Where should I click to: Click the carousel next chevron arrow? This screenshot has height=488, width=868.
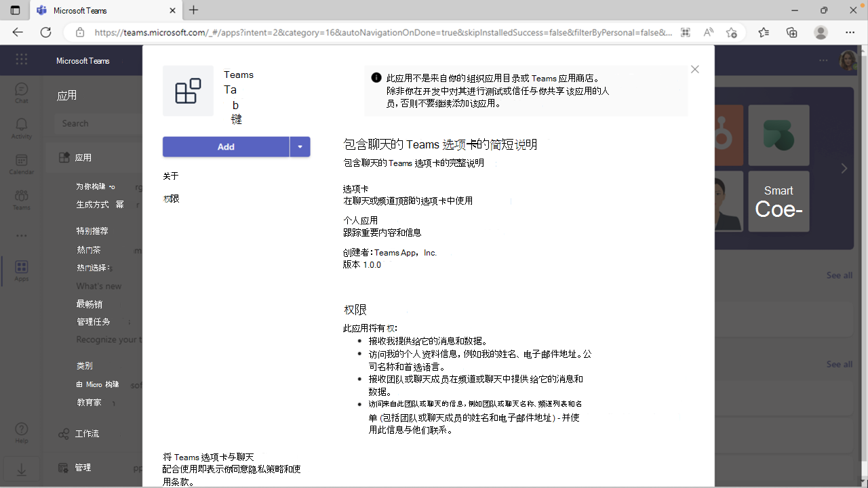(x=844, y=168)
